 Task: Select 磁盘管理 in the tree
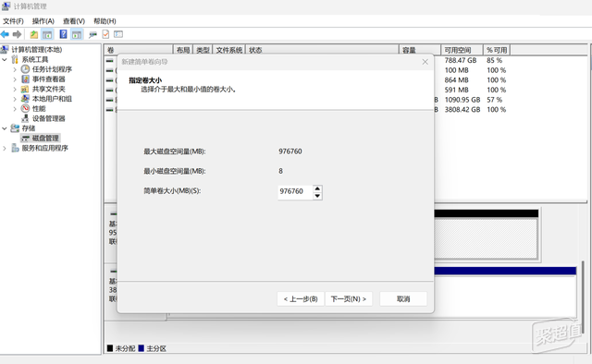pyautogui.click(x=45, y=138)
